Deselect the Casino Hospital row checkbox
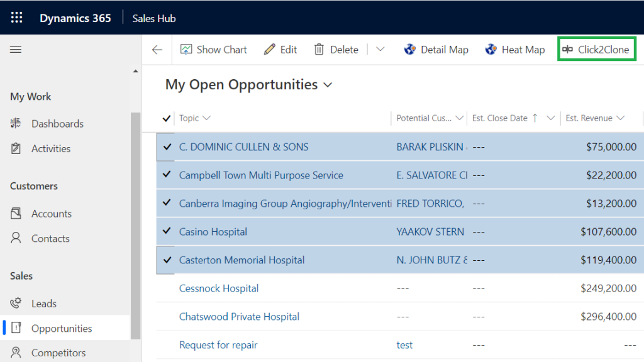Screen dimensions: 644x362 pyautogui.click(x=166, y=231)
